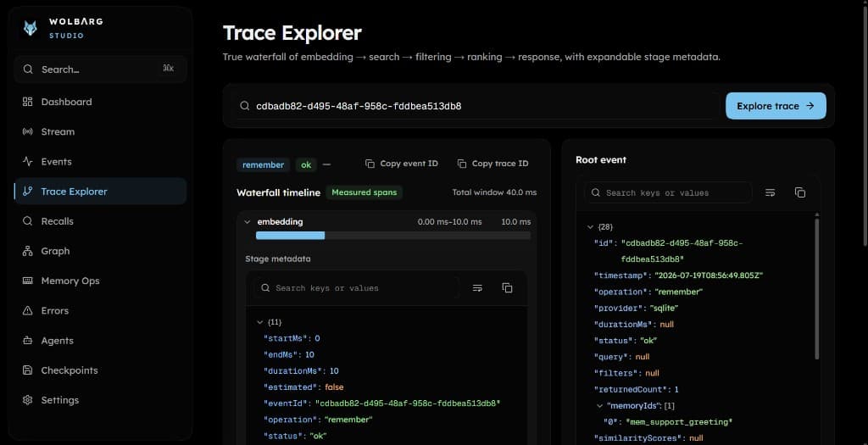Click the "durationMs": 10 row
868x445 pixels.
(301, 371)
